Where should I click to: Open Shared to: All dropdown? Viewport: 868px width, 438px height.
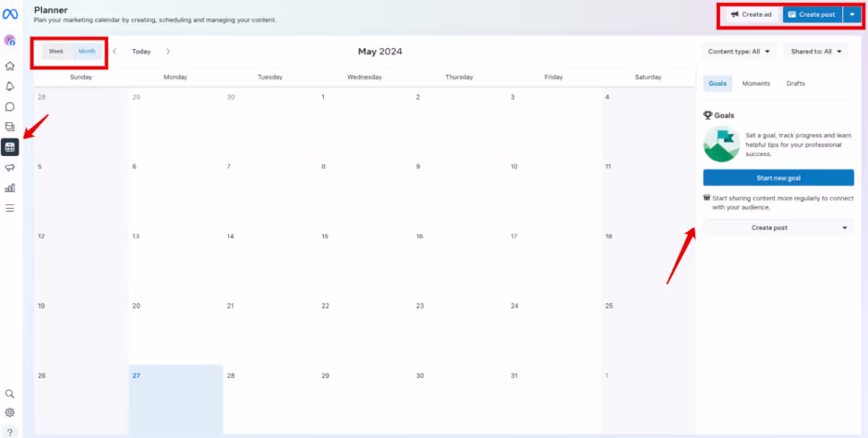click(x=816, y=51)
